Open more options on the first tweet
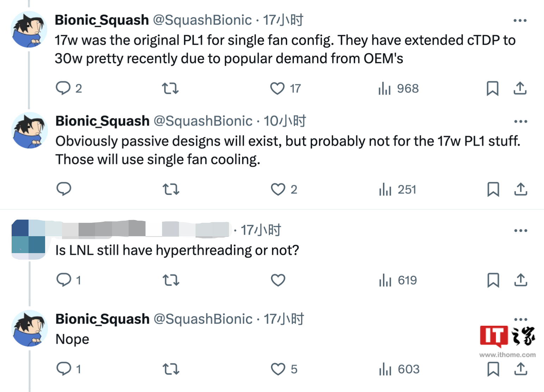This screenshot has width=544, height=392. [x=520, y=21]
